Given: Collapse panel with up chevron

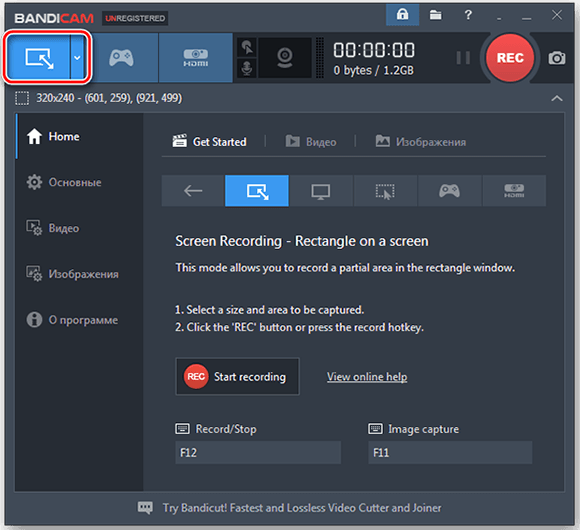Looking at the screenshot, I should (557, 98).
